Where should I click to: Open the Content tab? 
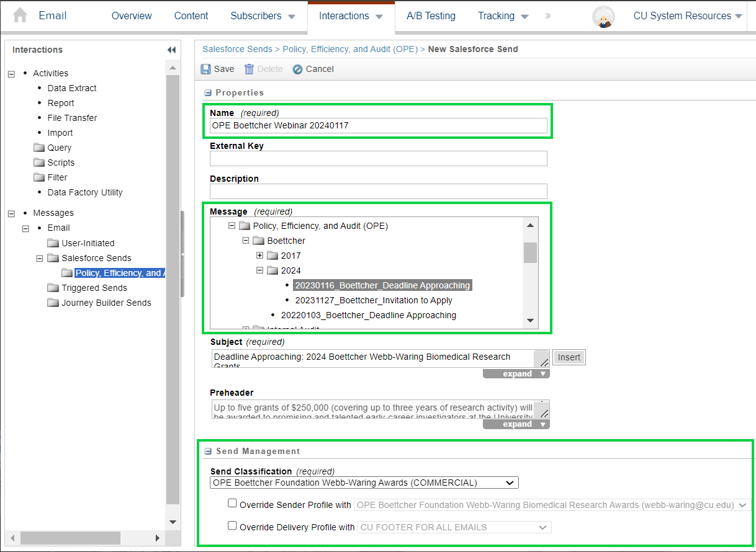191,16
